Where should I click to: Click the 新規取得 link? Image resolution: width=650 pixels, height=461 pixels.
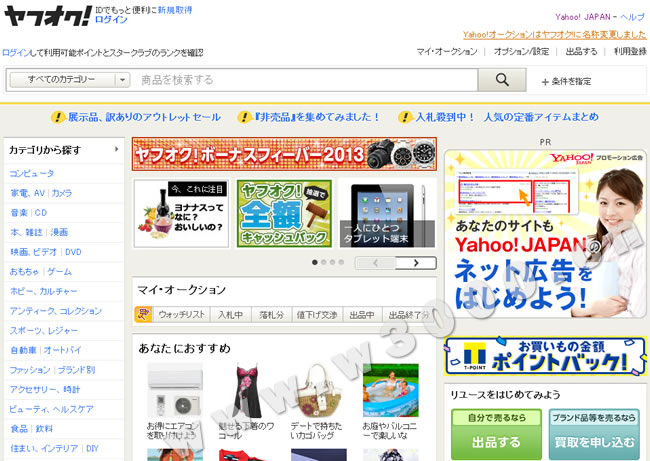(x=175, y=10)
